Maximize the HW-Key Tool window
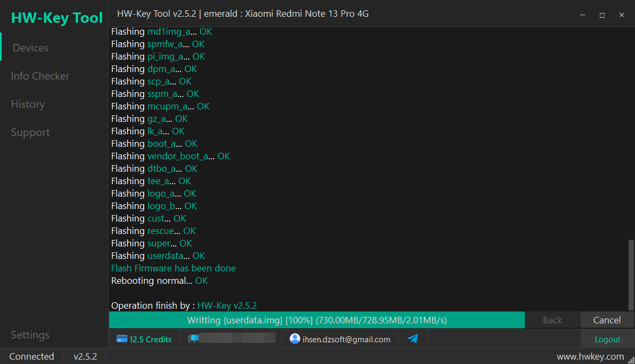 pyautogui.click(x=602, y=15)
